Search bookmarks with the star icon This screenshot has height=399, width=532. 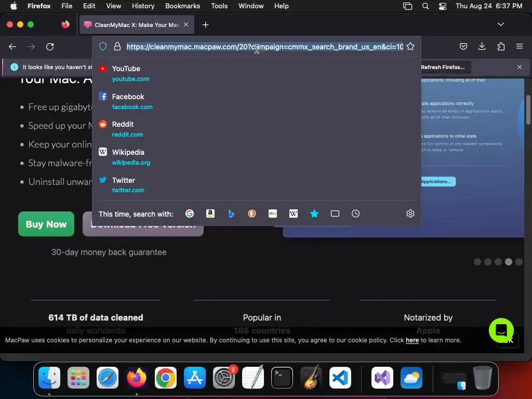click(314, 214)
